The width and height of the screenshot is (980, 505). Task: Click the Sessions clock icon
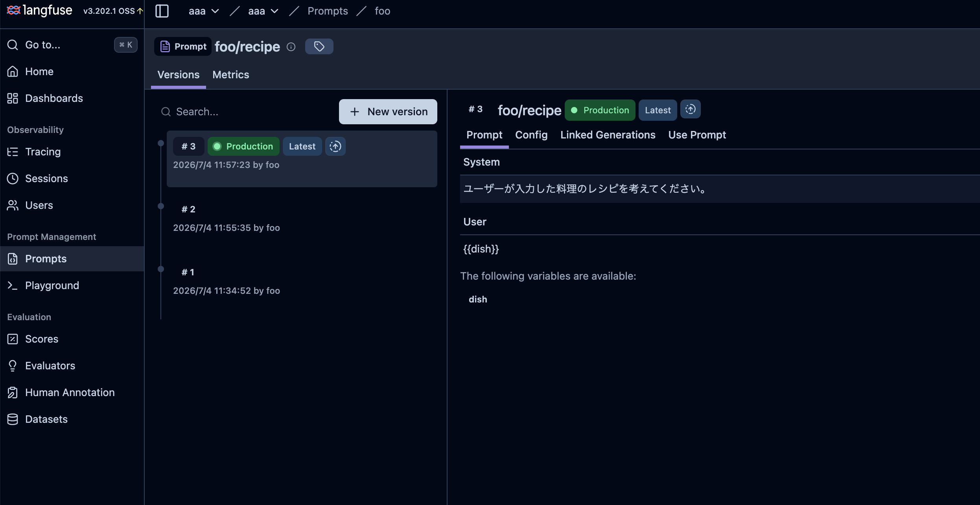pos(13,179)
